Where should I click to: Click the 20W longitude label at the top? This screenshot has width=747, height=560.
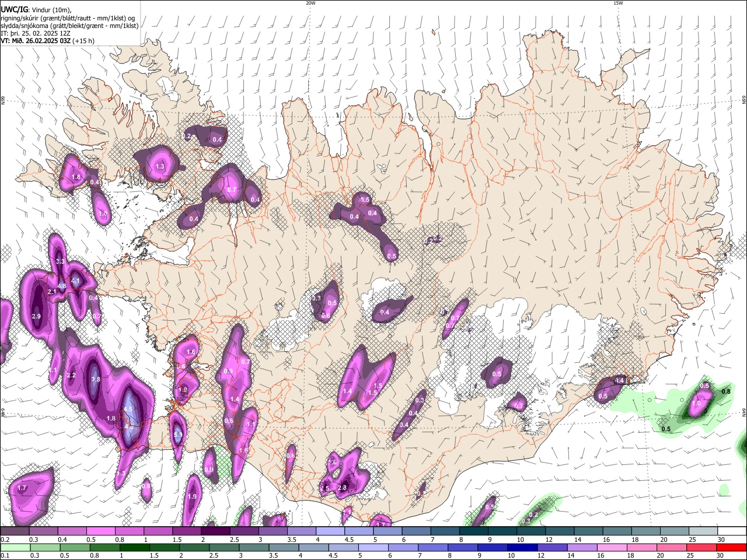pos(310,3)
